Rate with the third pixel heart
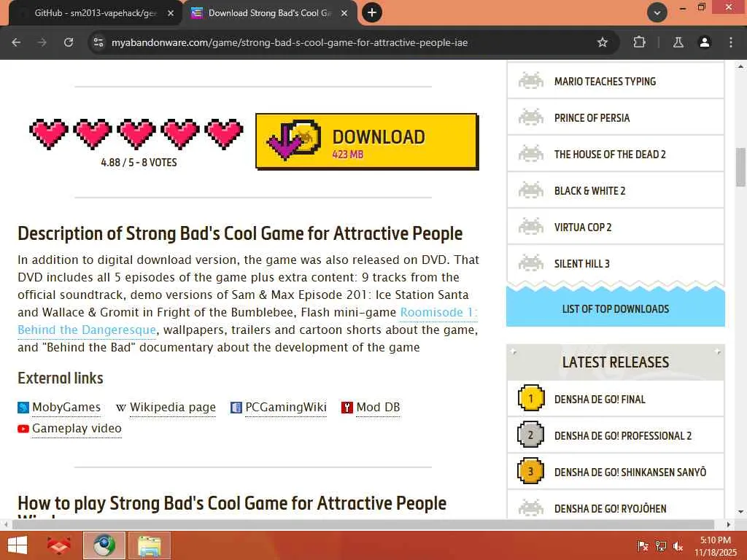Viewport: 747px width, 560px height. (136, 134)
